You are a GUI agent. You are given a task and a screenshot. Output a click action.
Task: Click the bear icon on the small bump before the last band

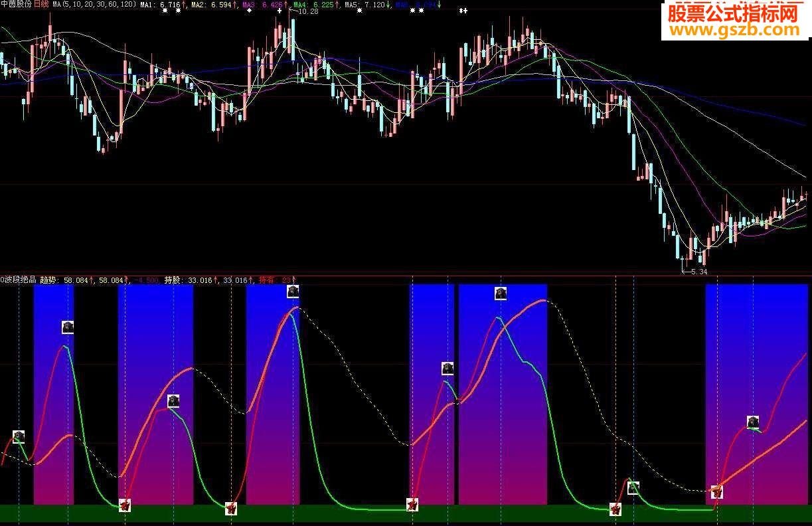coord(633,488)
